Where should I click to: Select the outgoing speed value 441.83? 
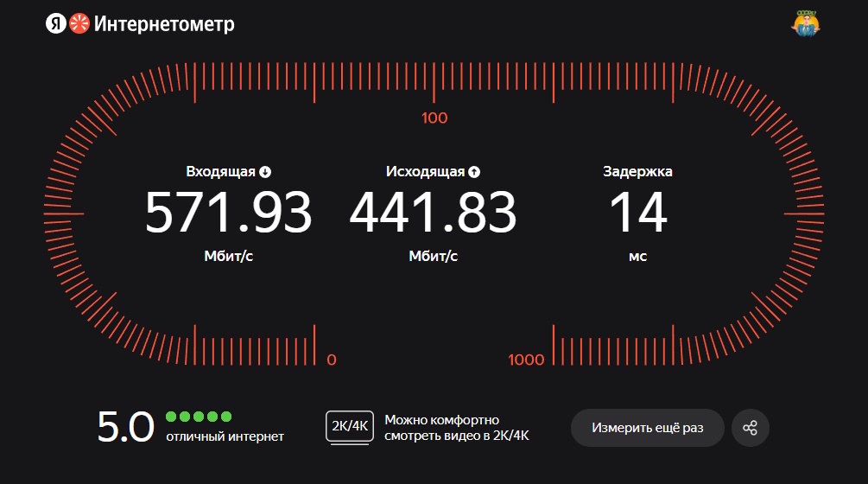pos(433,213)
